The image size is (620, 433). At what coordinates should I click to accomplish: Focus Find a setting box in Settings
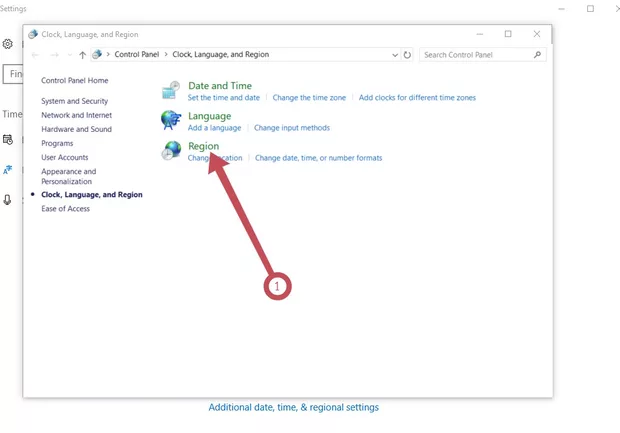(13, 74)
